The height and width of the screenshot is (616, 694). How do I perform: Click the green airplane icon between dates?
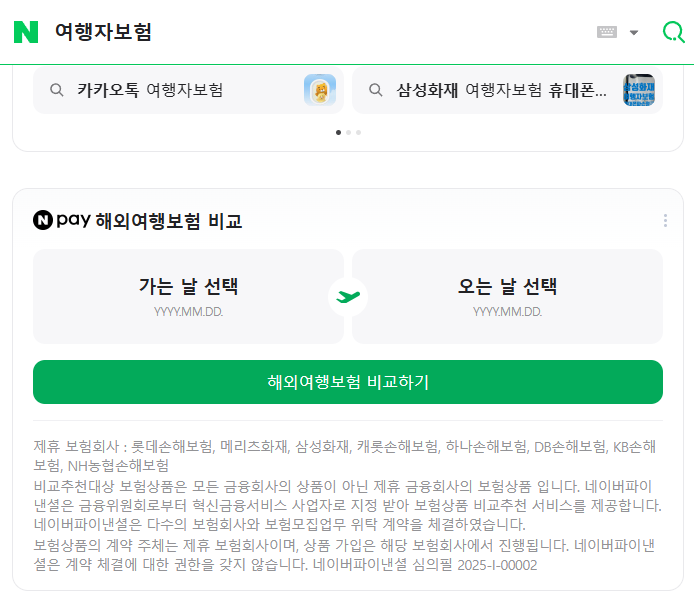348,296
